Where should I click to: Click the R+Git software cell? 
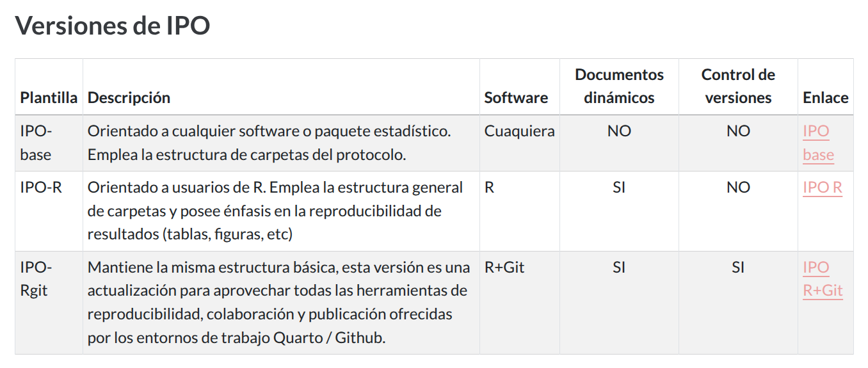[x=504, y=268]
